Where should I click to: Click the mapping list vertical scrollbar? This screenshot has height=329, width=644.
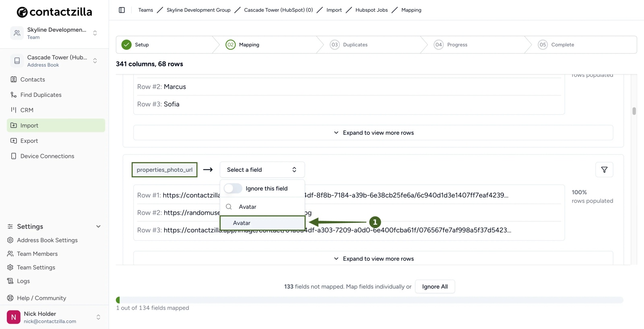point(634,111)
